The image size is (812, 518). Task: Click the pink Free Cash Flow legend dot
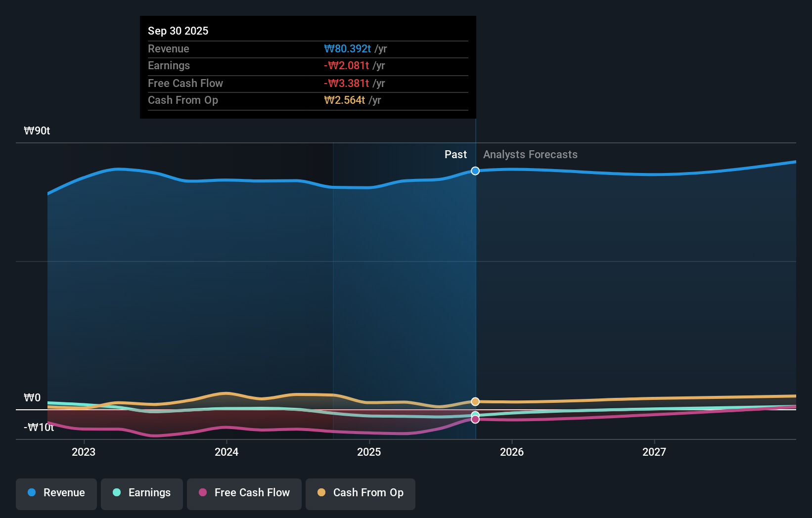coord(202,493)
